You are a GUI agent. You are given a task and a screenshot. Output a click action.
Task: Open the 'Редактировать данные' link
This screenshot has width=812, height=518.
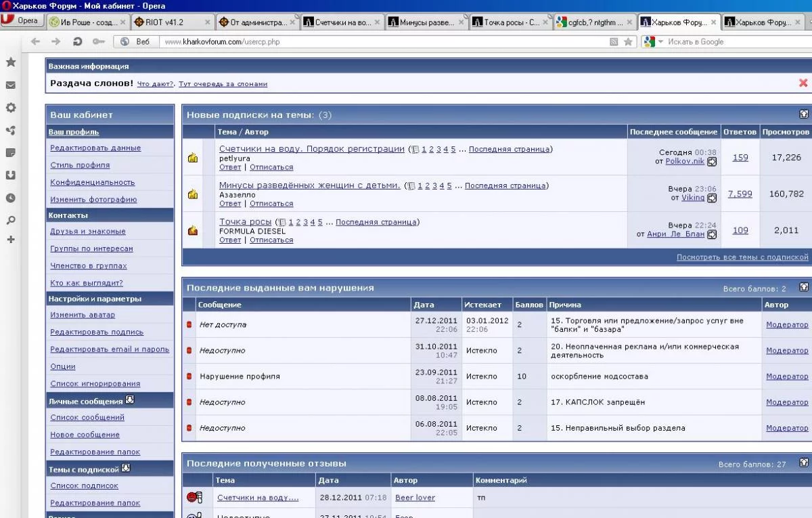click(95, 148)
